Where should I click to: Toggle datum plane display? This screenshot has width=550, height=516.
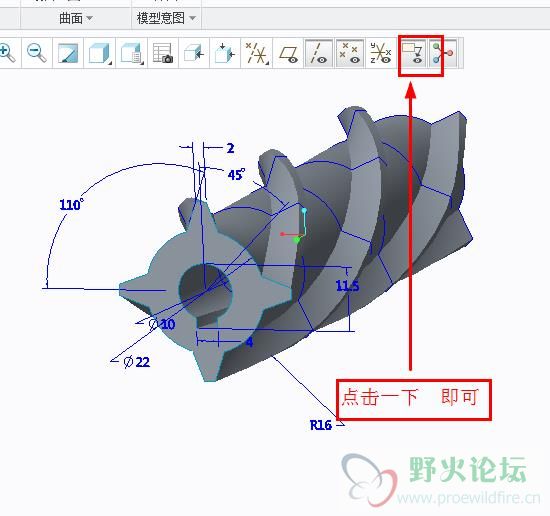(288, 53)
